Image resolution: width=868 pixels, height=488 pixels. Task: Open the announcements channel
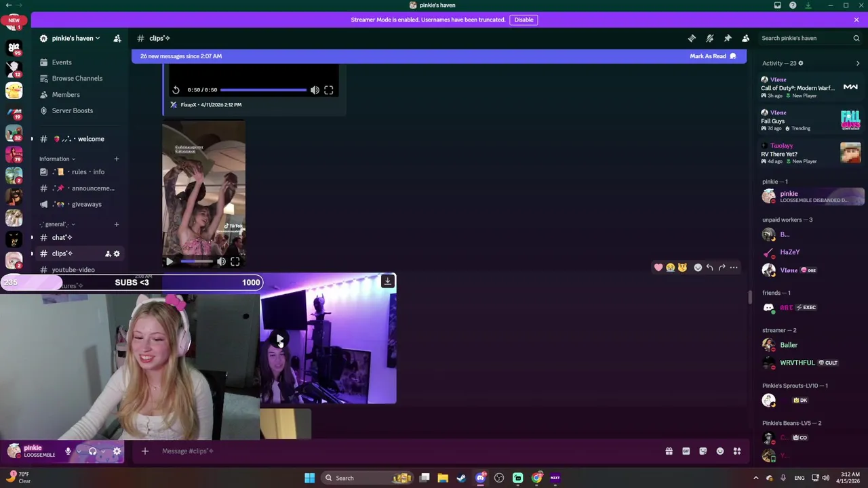point(80,188)
